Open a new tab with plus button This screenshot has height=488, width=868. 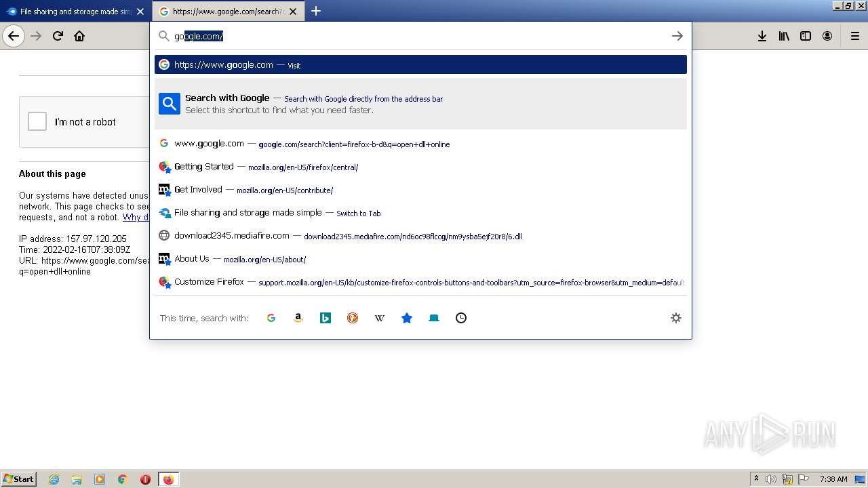click(316, 11)
